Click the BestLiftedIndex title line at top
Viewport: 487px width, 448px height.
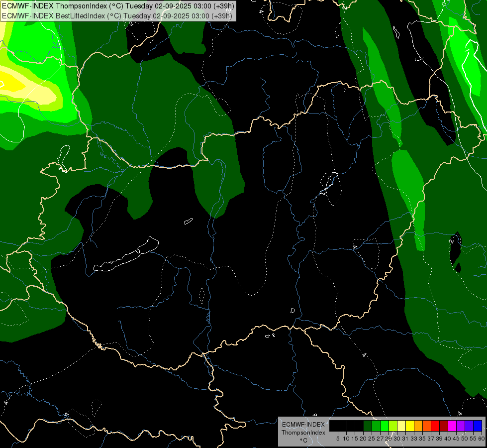117,16
